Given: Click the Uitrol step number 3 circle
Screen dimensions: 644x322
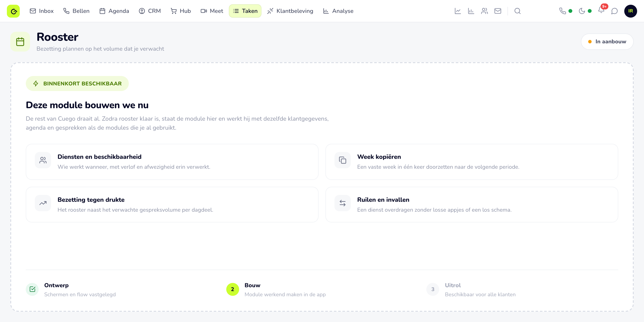Looking at the screenshot, I should (x=433, y=289).
